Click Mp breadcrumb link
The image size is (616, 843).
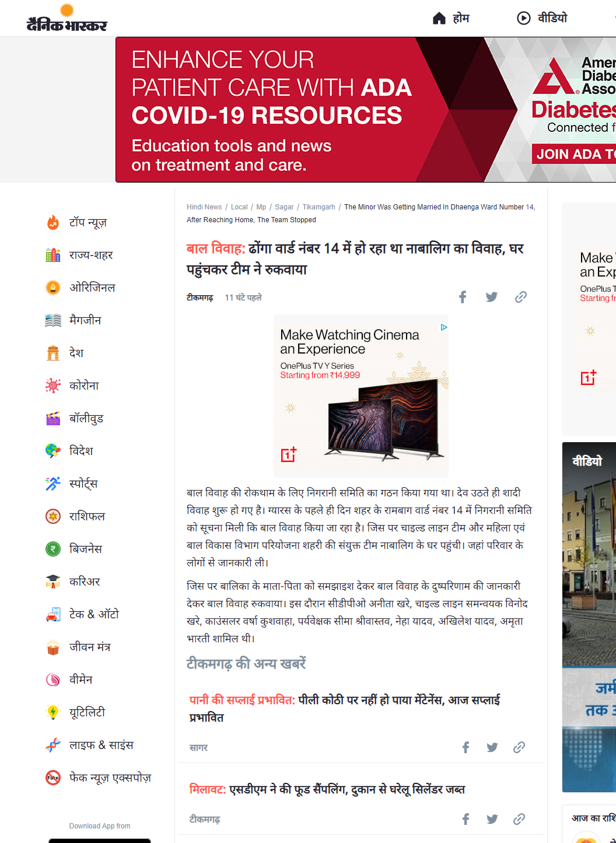(x=261, y=207)
